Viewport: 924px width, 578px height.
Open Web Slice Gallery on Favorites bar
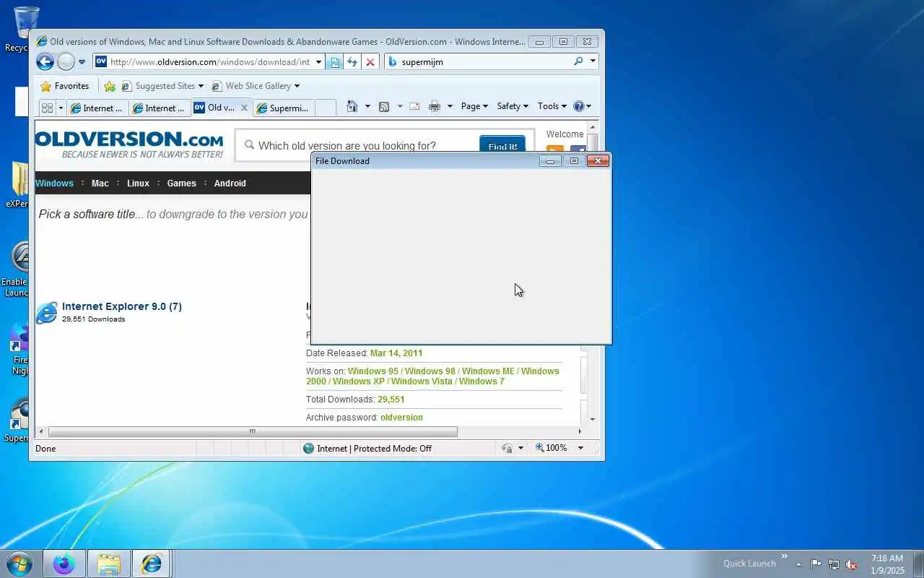tap(256, 86)
